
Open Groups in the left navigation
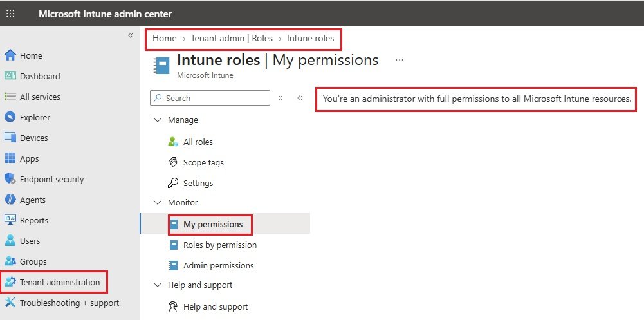33,261
